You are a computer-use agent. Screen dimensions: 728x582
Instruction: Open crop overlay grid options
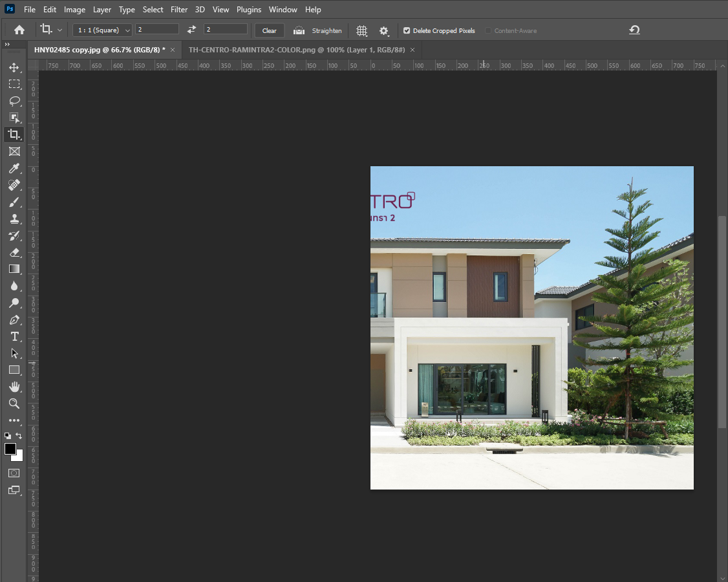pos(361,30)
